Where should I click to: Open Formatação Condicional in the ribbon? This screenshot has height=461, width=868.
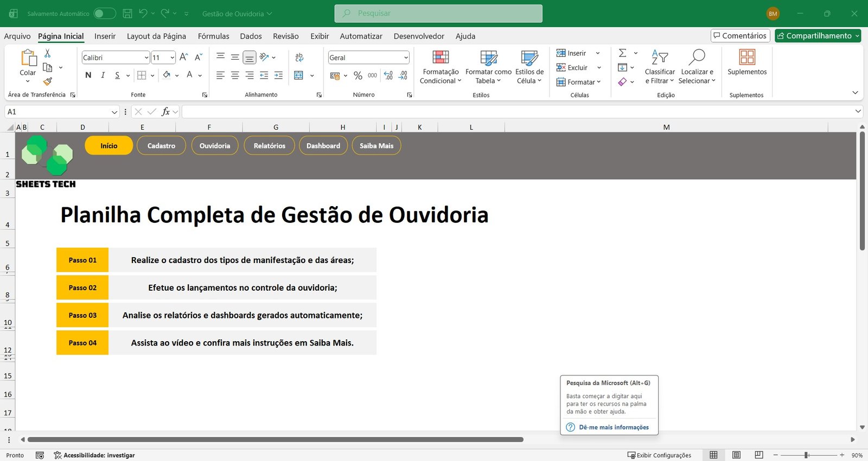click(x=440, y=67)
